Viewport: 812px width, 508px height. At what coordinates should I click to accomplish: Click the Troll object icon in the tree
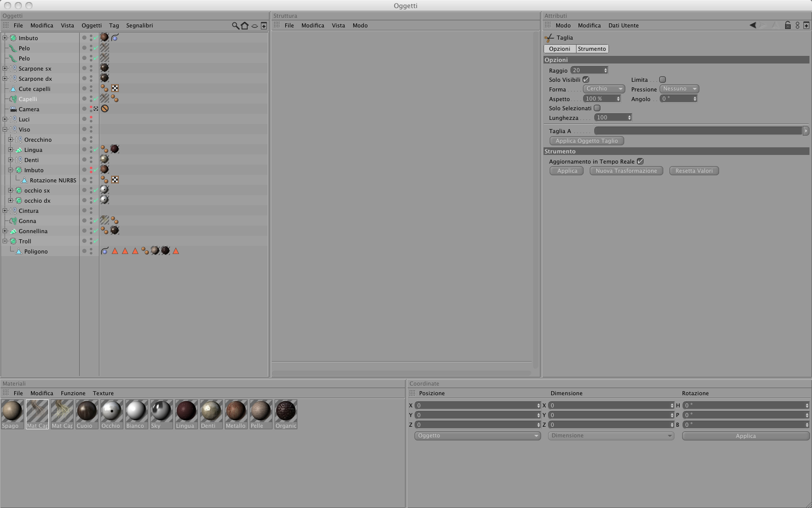(14, 241)
